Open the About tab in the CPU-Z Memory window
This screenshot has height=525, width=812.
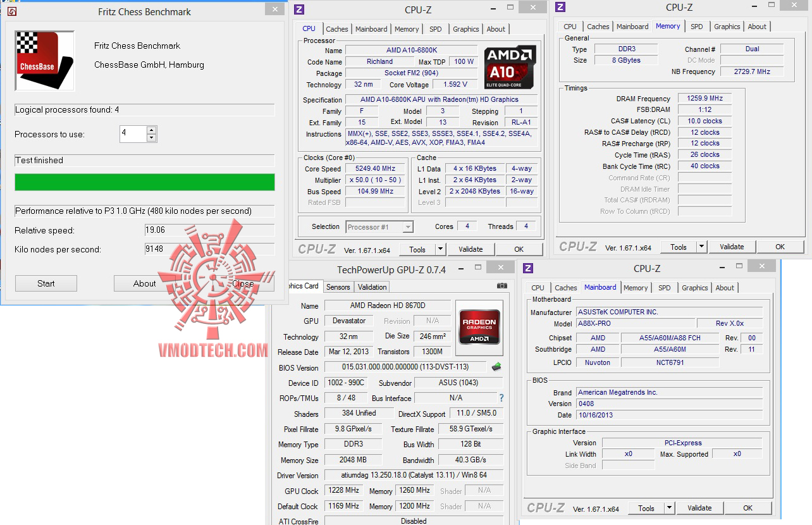[x=757, y=27]
